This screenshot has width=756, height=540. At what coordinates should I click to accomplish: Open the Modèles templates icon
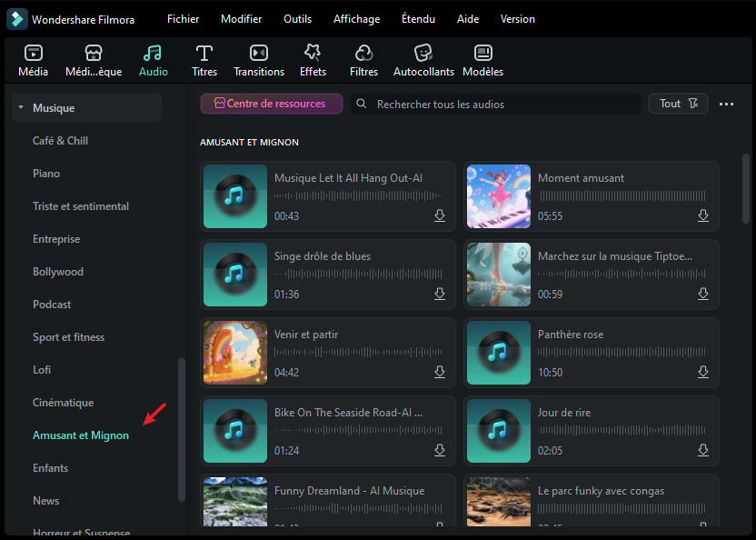point(482,54)
